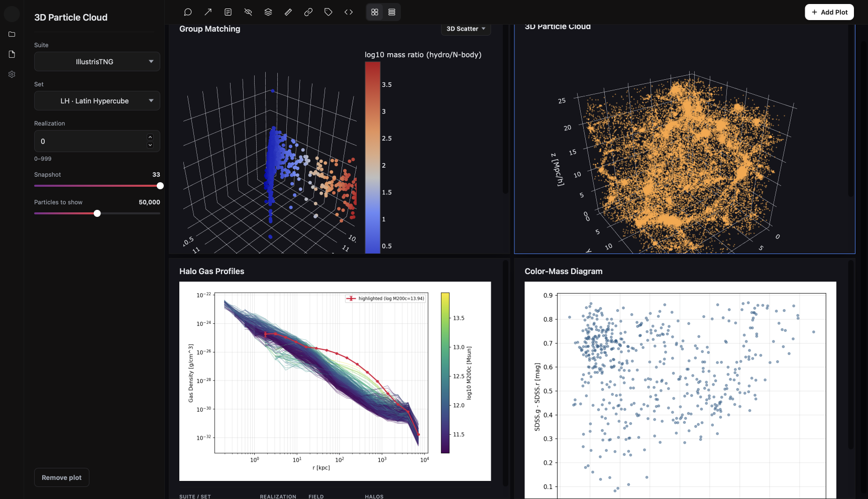Click the Group Matching mass ratio color bar
This screenshot has width=868, height=499.
373,157
